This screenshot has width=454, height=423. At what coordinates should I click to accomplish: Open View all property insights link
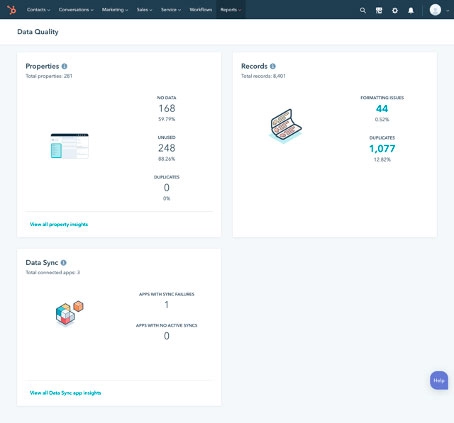coord(59,224)
